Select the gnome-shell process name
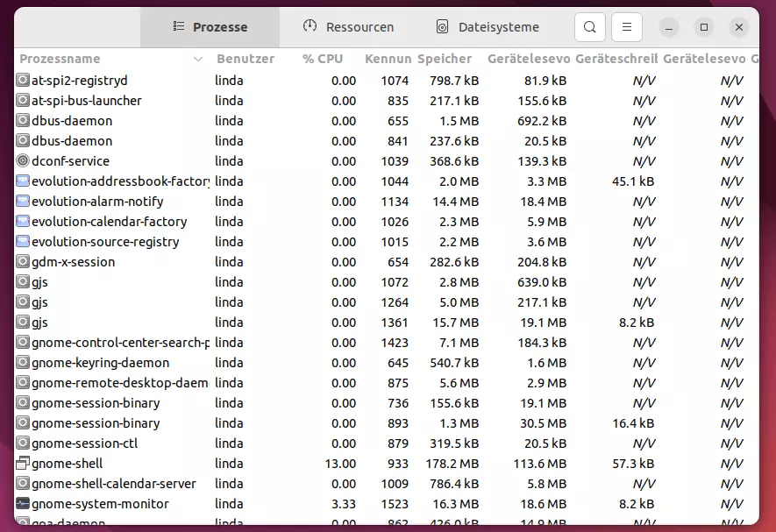The height and width of the screenshot is (532, 776). click(x=67, y=464)
